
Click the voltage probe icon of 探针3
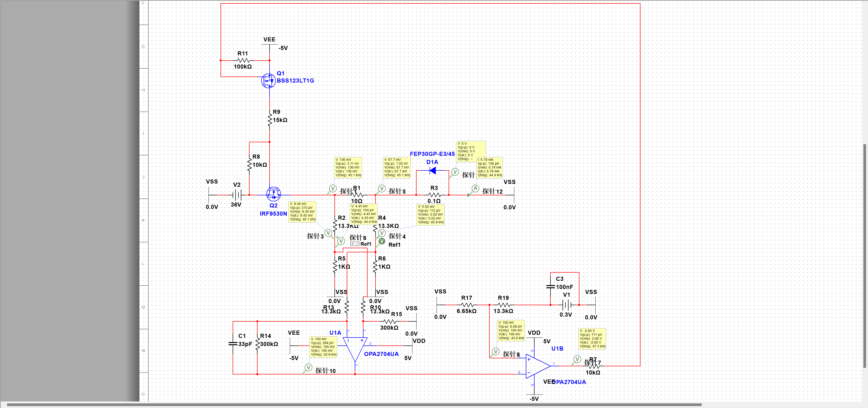coord(328,233)
